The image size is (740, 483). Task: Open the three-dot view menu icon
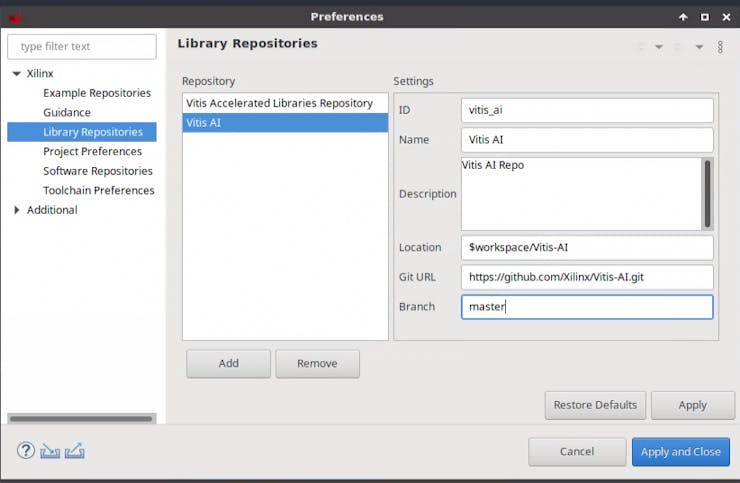click(x=720, y=47)
